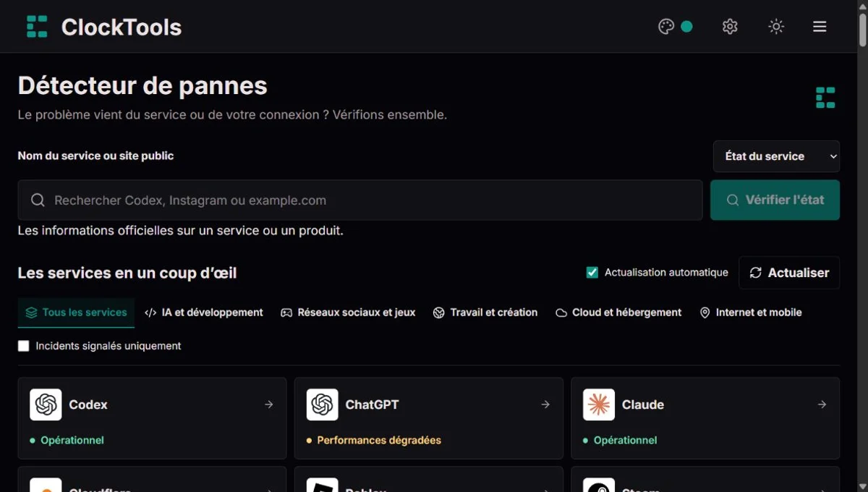Open the settings gear
The image size is (868, 492).
pos(730,27)
